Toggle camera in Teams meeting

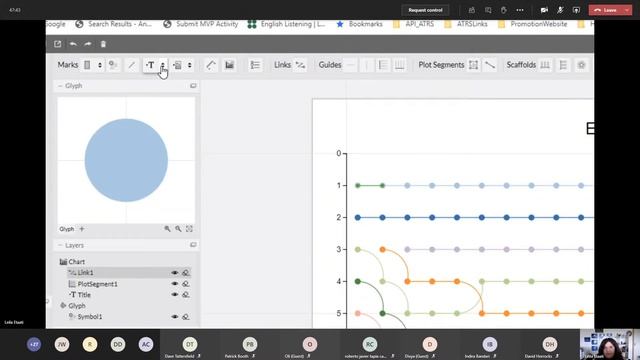(x=544, y=10)
